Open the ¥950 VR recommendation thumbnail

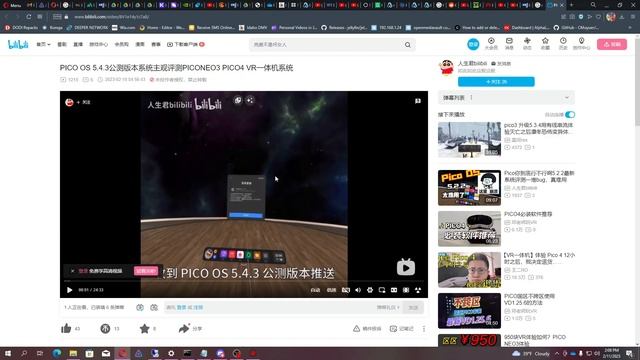[469, 340]
